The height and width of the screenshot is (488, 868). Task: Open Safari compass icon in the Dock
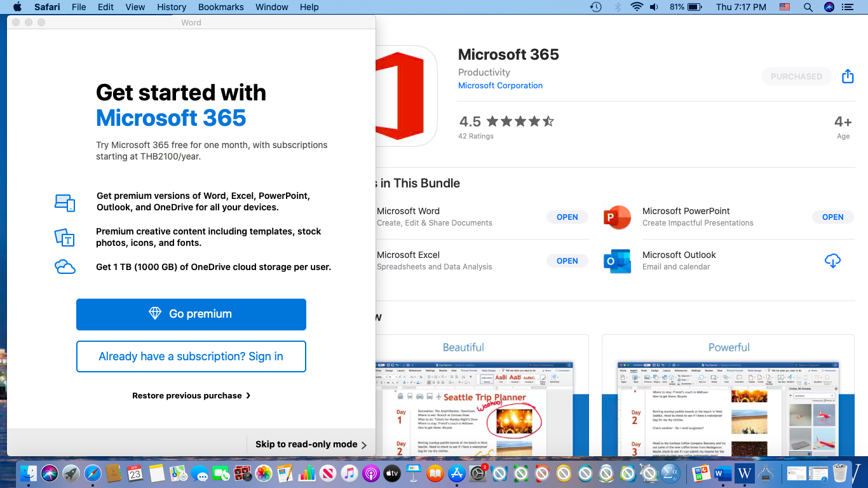point(93,473)
